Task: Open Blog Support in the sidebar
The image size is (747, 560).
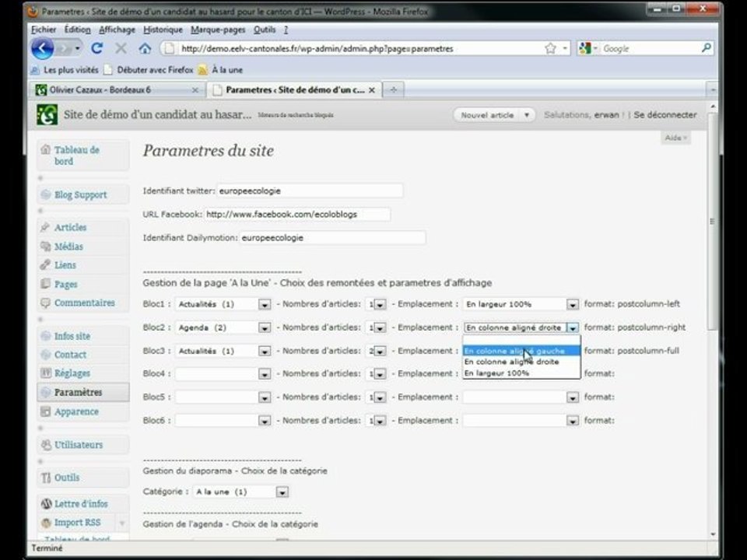Action: coord(83,194)
